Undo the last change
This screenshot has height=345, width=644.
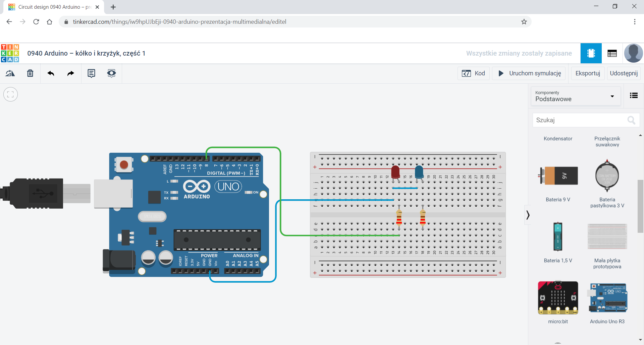point(51,73)
